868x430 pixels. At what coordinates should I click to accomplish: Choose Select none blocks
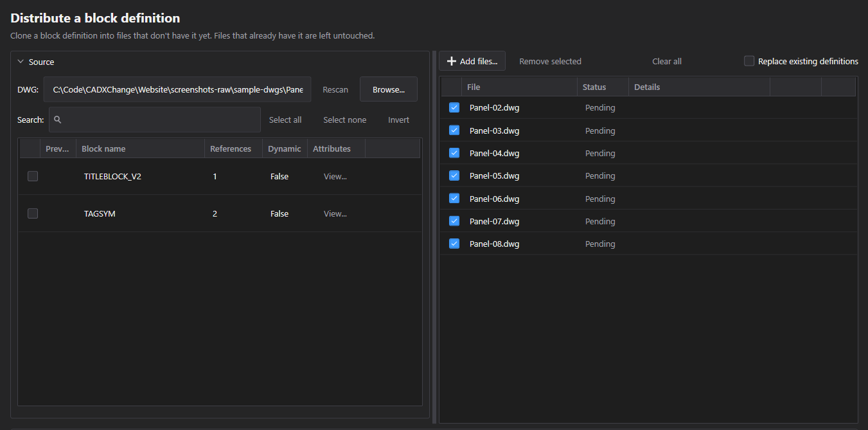[345, 120]
